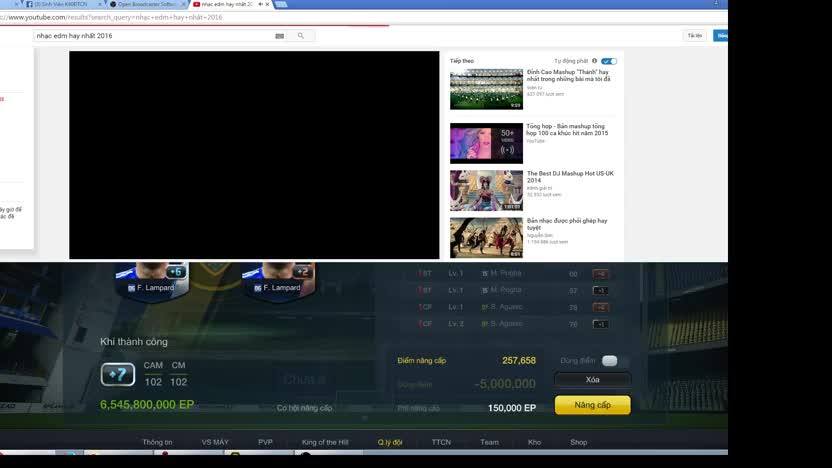Image resolution: width=832 pixels, height=468 pixels.
Task: Click the +1 badge on second M. Pogba row
Action: (x=600, y=291)
